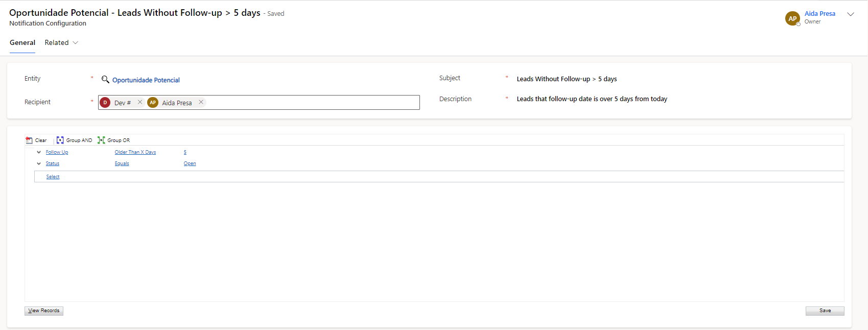The height and width of the screenshot is (330, 868).
Task: Remove Aida Presa from recipients
Action: pos(201,102)
